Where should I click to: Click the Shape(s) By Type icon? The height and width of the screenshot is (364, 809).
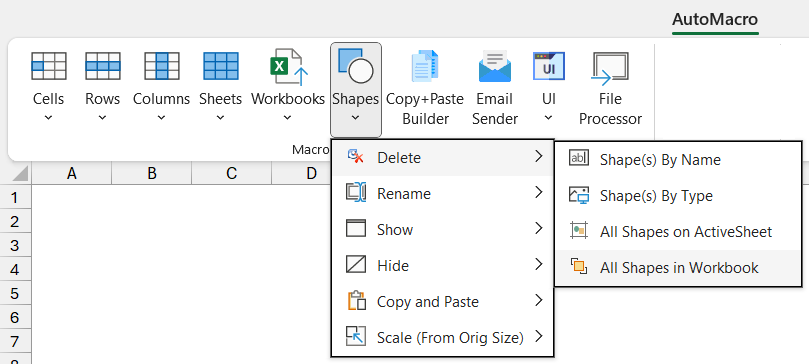click(578, 195)
